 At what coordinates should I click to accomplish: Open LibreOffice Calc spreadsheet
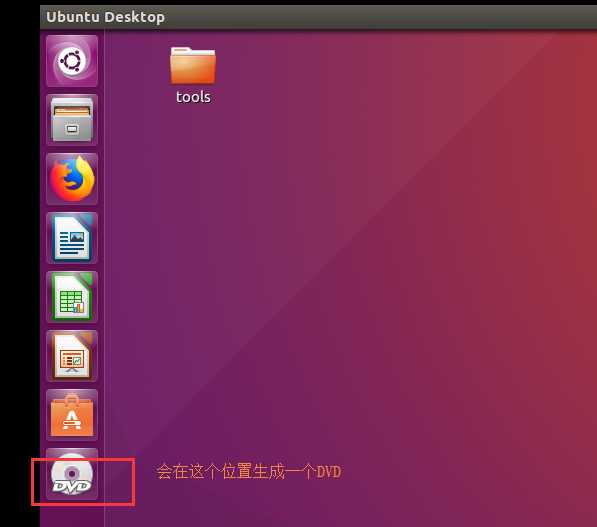click(x=72, y=297)
